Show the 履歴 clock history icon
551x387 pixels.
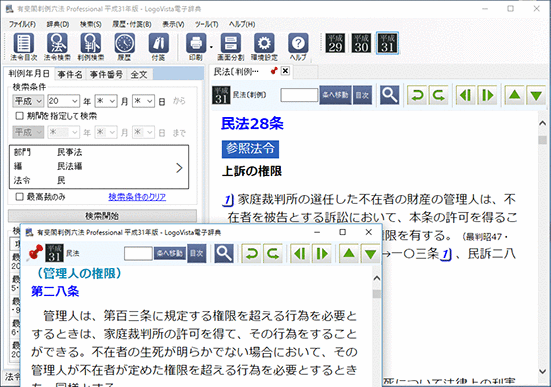tap(124, 46)
